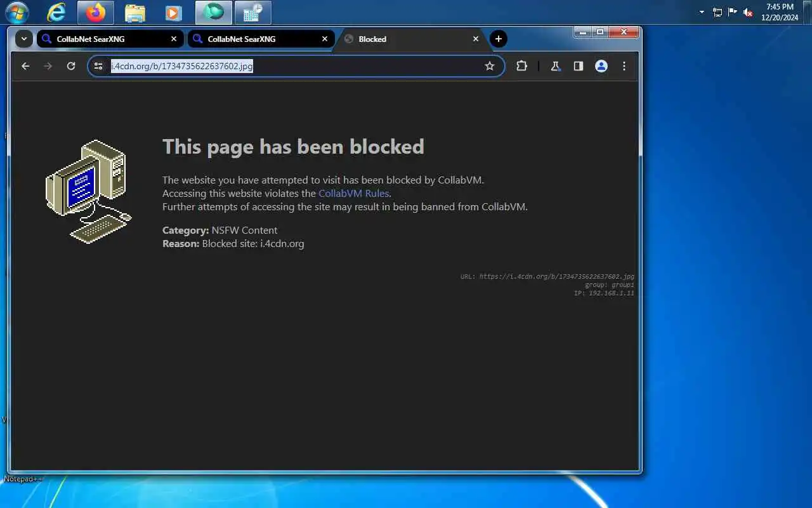Reload the blocked page

[71, 66]
